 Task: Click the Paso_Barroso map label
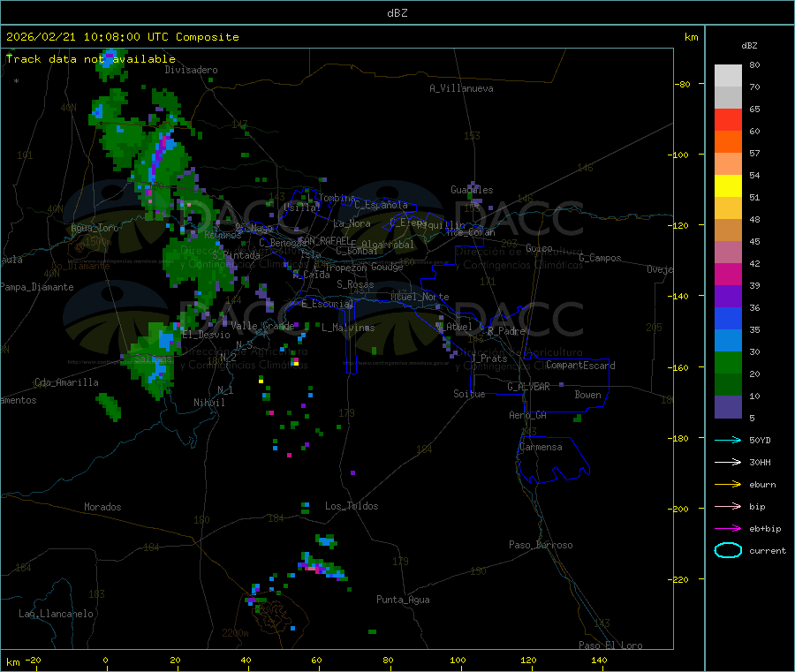tap(541, 545)
